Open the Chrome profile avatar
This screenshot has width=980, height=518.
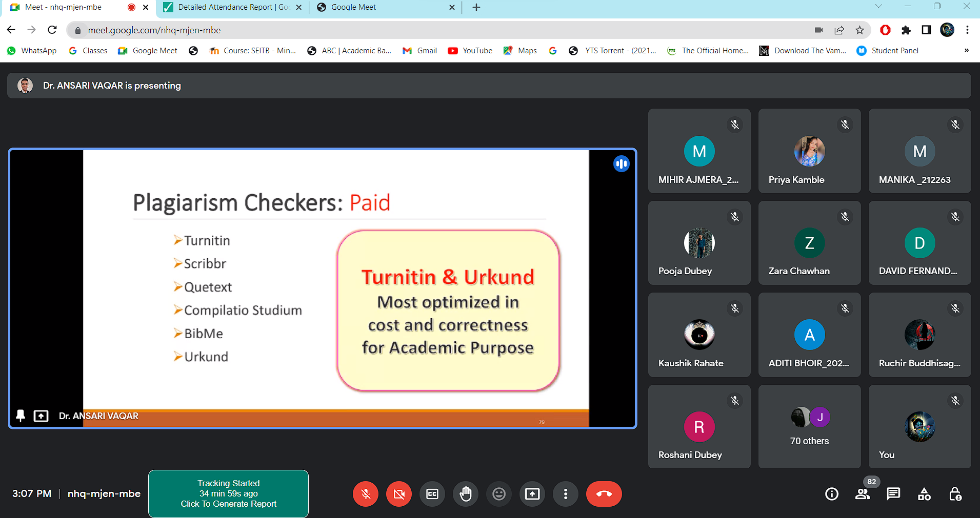pos(947,30)
